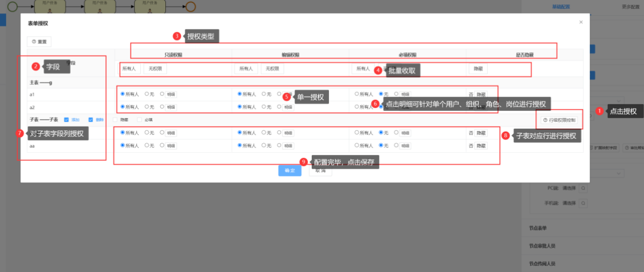Open 行级权限控制 row-level permission control
The width and height of the screenshot is (644, 272).
(x=561, y=120)
